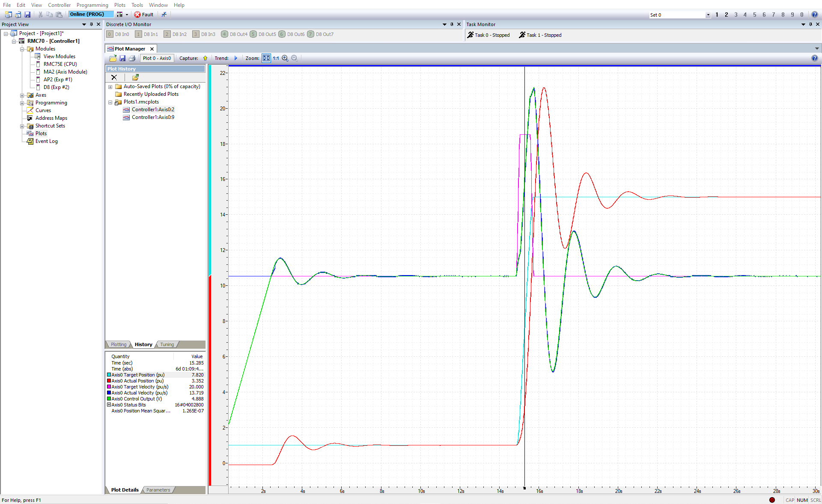Toggle the D8 Out5 discrete output
822x504 pixels.
tap(253, 34)
